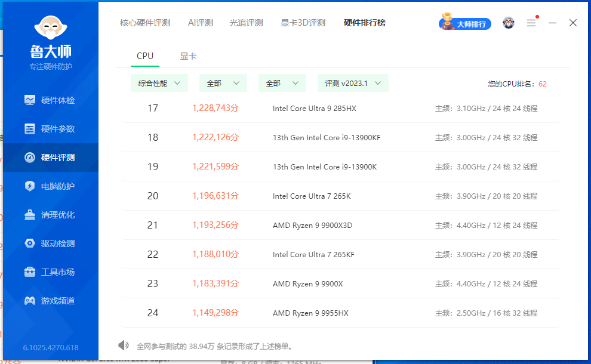This screenshot has width=591, height=364.
Task: Select the AMD Ryzen 9 9955HX row
Action: point(341,313)
